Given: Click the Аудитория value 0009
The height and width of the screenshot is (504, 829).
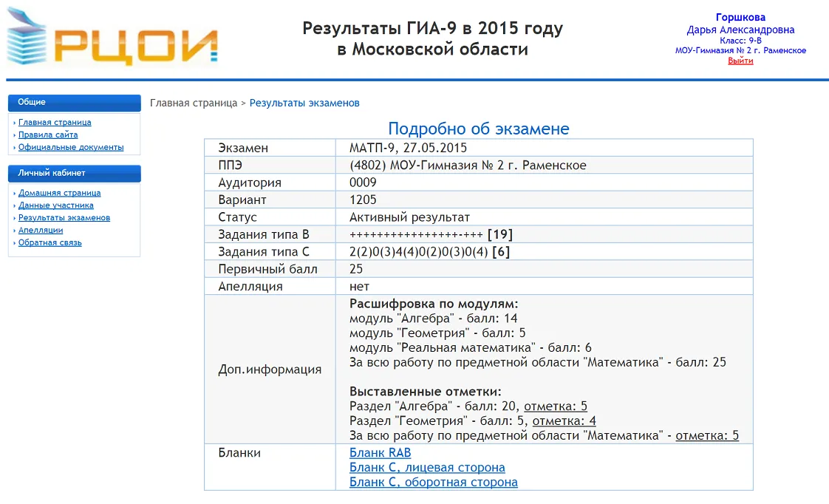Looking at the screenshot, I should [363, 183].
